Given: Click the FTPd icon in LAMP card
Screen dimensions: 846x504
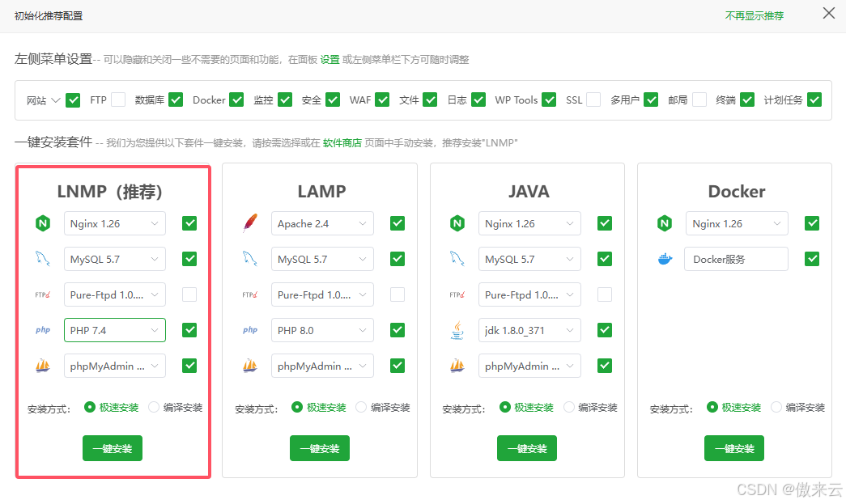Looking at the screenshot, I should pos(250,294).
